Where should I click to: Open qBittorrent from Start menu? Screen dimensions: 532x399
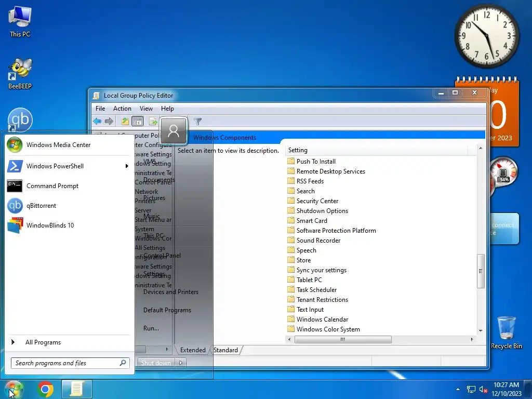click(x=68, y=206)
